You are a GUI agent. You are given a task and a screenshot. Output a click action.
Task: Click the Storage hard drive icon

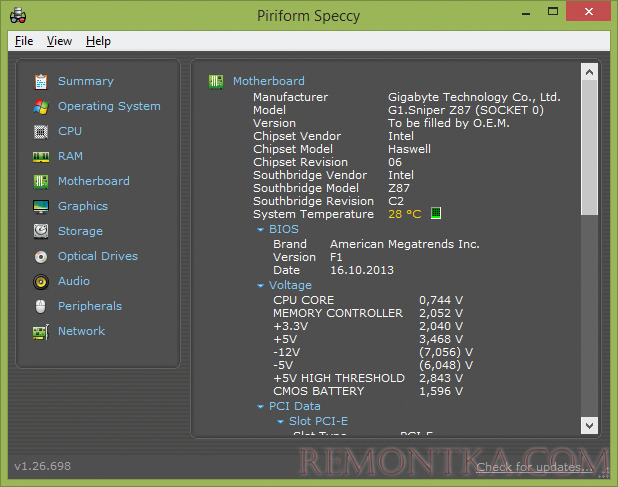click(41, 231)
